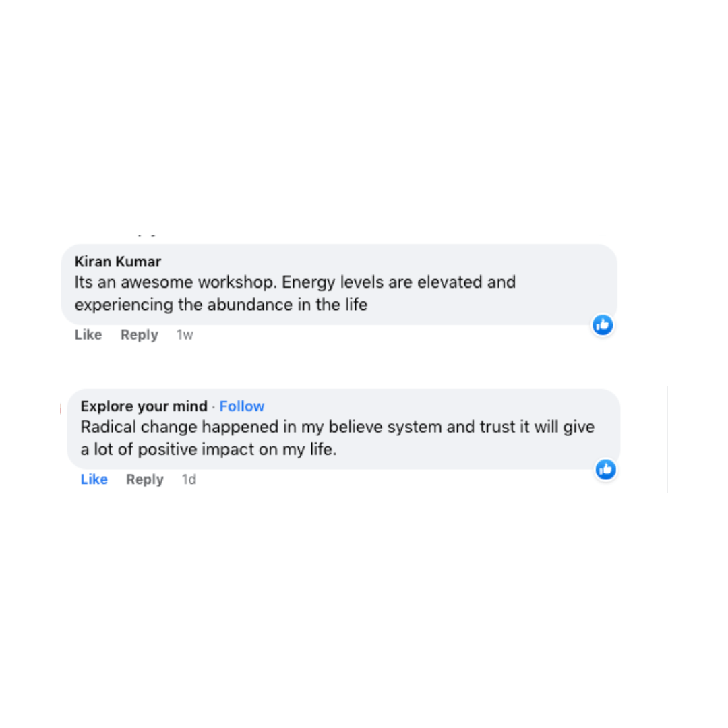Reply to Explore your mind's comment
The height and width of the screenshot is (728, 728).
145,479
